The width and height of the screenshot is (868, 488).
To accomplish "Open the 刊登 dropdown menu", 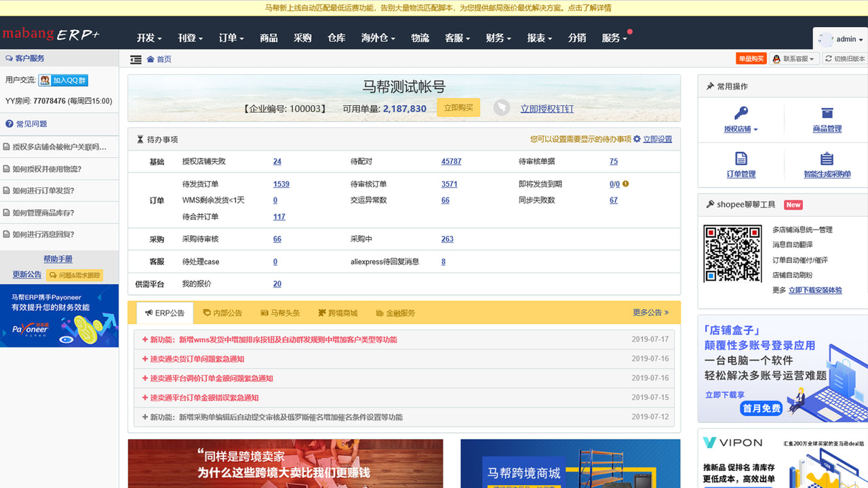I will point(190,38).
